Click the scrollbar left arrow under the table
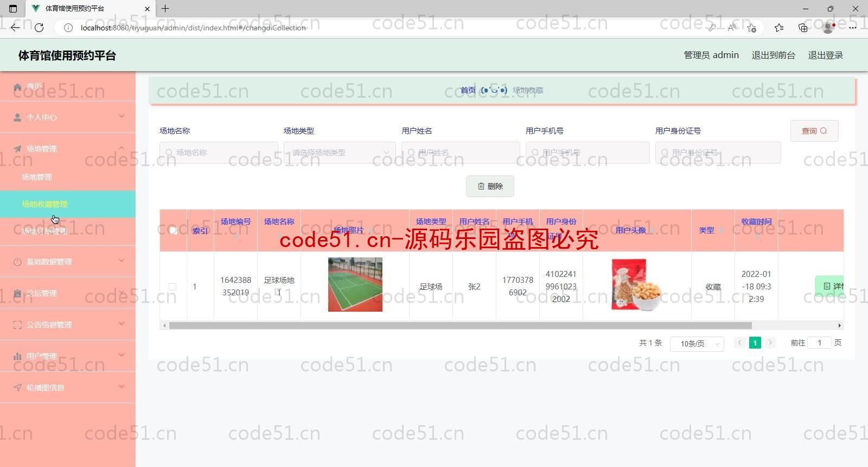This screenshot has height=467, width=868. [164, 326]
